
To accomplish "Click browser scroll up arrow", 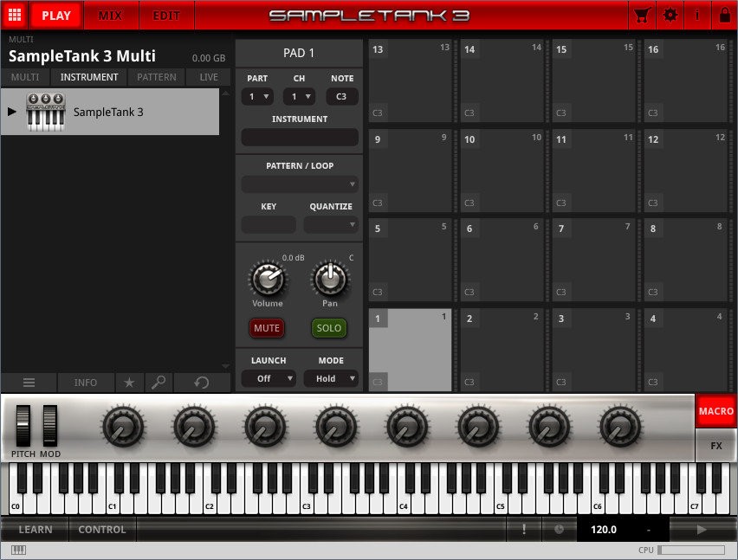I will (226, 93).
